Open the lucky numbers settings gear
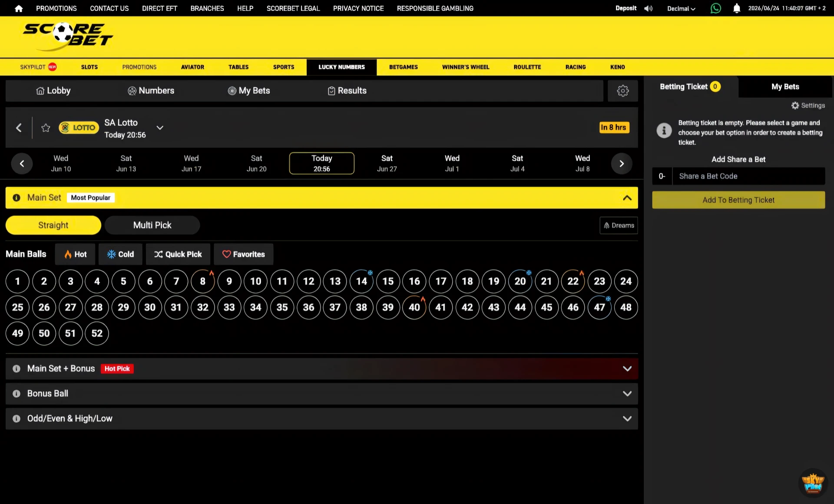The width and height of the screenshot is (834, 504). click(x=622, y=91)
